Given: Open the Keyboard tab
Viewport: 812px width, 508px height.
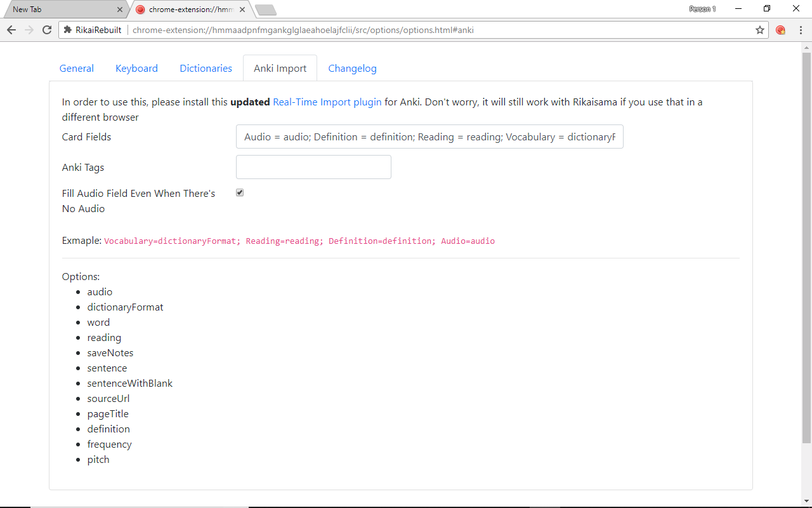Looking at the screenshot, I should pyautogui.click(x=136, y=69).
